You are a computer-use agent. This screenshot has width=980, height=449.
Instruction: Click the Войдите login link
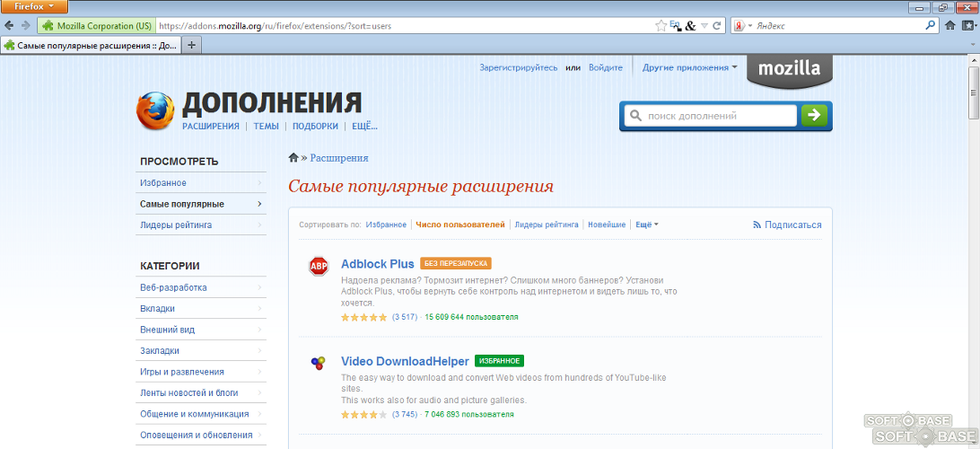point(606,67)
